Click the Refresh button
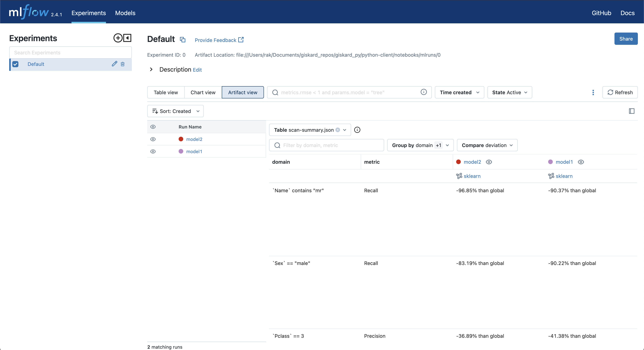The height and width of the screenshot is (350, 644). pos(620,92)
